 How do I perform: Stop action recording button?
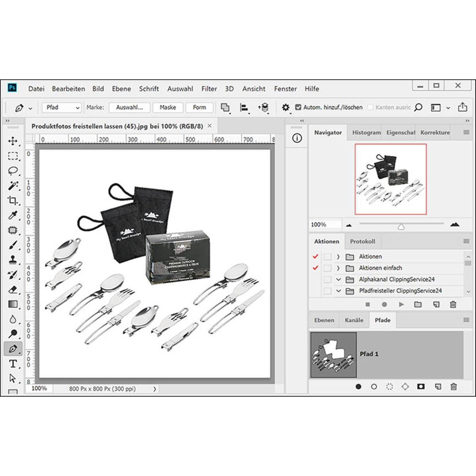(x=368, y=305)
